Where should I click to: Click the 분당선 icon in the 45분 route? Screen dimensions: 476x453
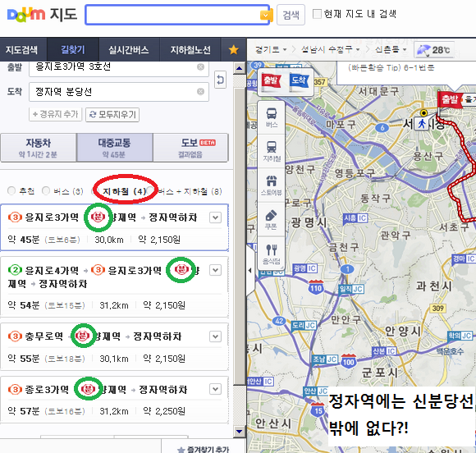click(98, 217)
